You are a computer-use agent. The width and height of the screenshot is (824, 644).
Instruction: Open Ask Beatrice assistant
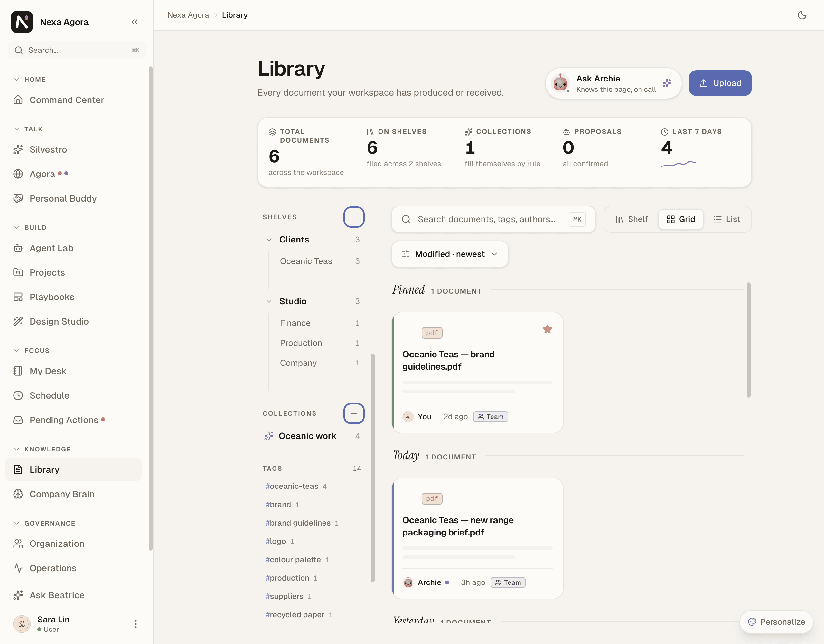[x=73, y=595]
